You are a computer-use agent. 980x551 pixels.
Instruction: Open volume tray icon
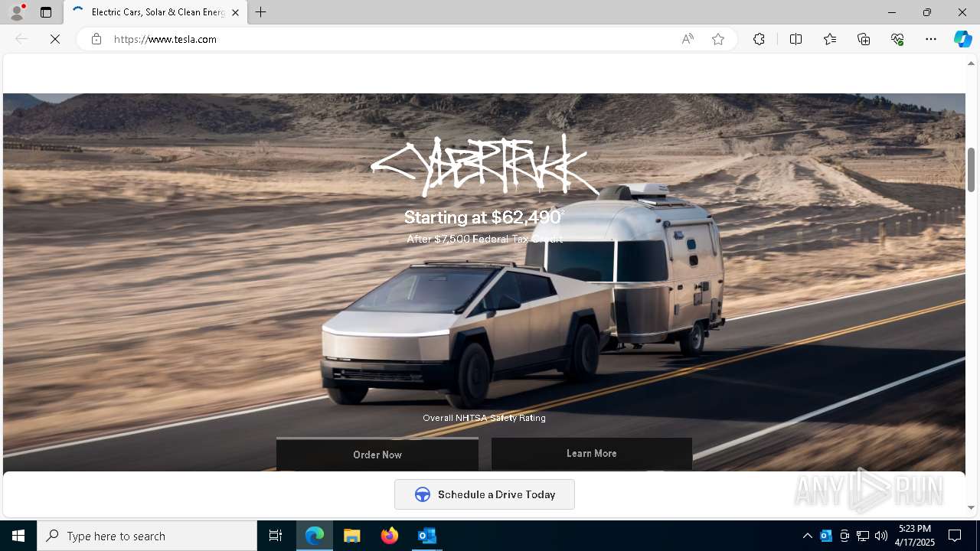coord(881,536)
